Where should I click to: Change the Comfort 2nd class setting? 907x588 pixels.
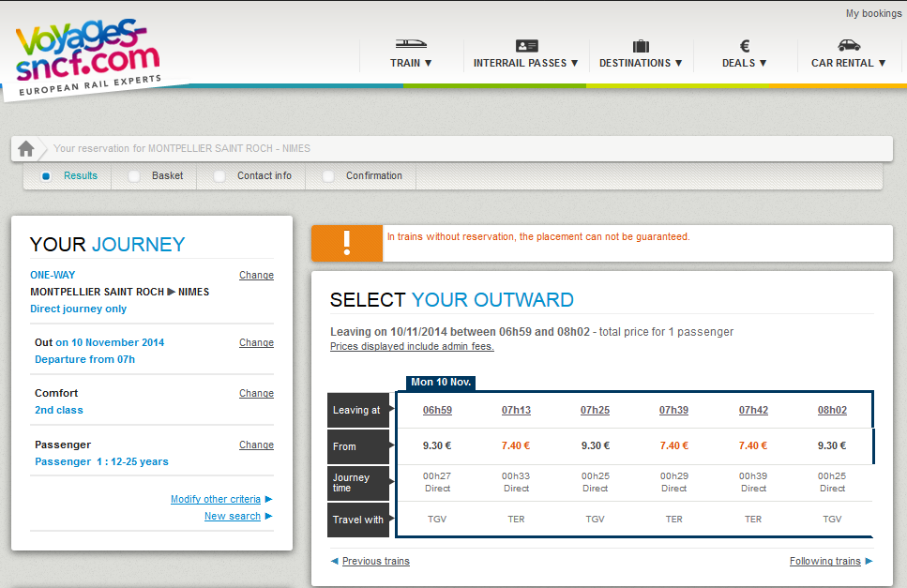256,393
